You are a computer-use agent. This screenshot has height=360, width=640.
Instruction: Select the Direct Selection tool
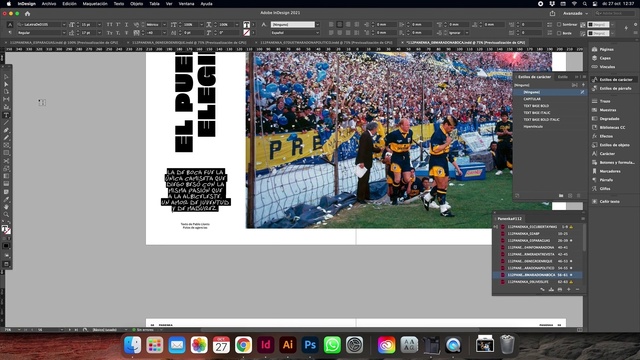click(x=6, y=84)
